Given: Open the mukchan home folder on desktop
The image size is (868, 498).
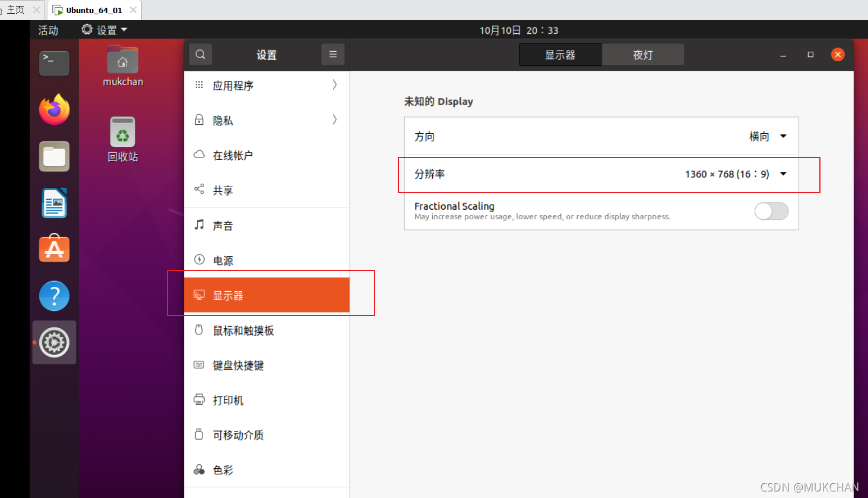Looking at the screenshot, I should [123, 67].
